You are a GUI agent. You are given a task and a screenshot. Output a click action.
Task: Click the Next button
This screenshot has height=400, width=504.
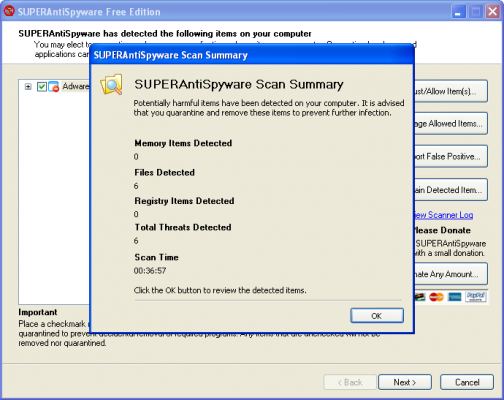(405, 382)
